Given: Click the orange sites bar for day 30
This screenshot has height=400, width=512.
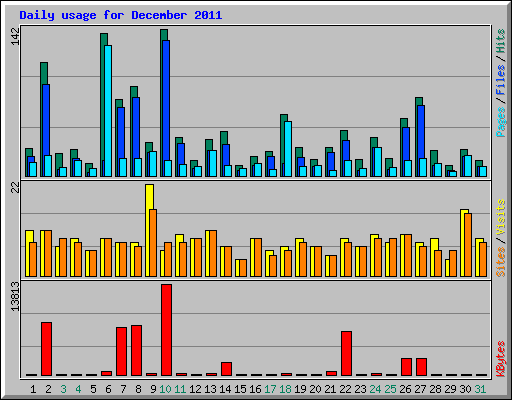Looking at the screenshot, I should [x=468, y=245].
